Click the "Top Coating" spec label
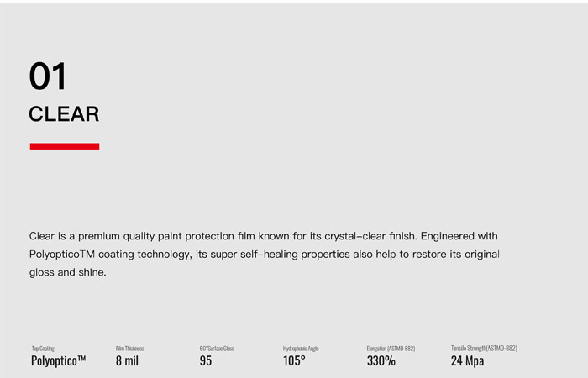This screenshot has width=588, height=378. [43, 349]
